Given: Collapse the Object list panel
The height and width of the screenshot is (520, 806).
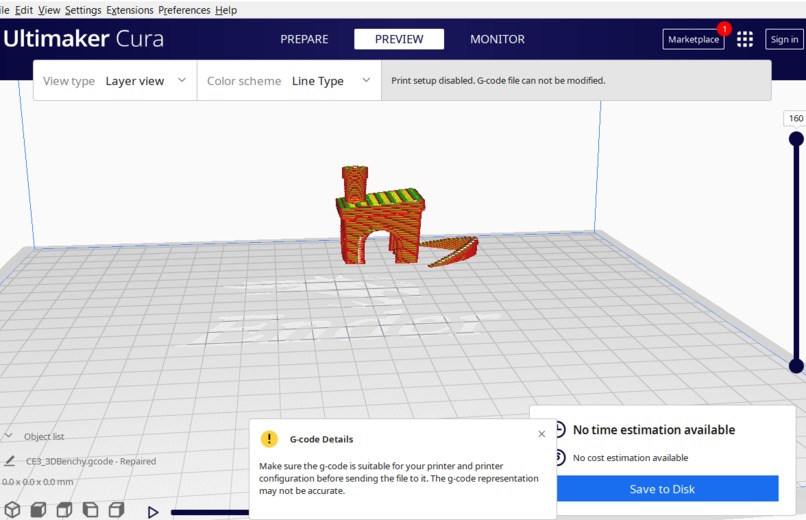Looking at the screenshot, I should 8,436.
